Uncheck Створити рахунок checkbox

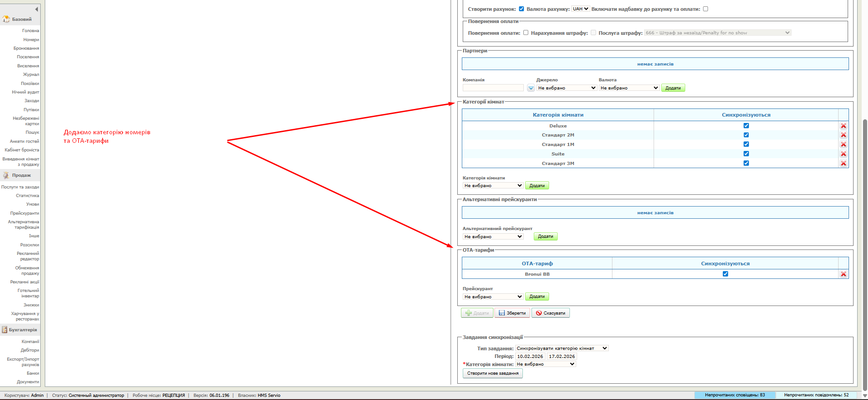coord(521,9)
